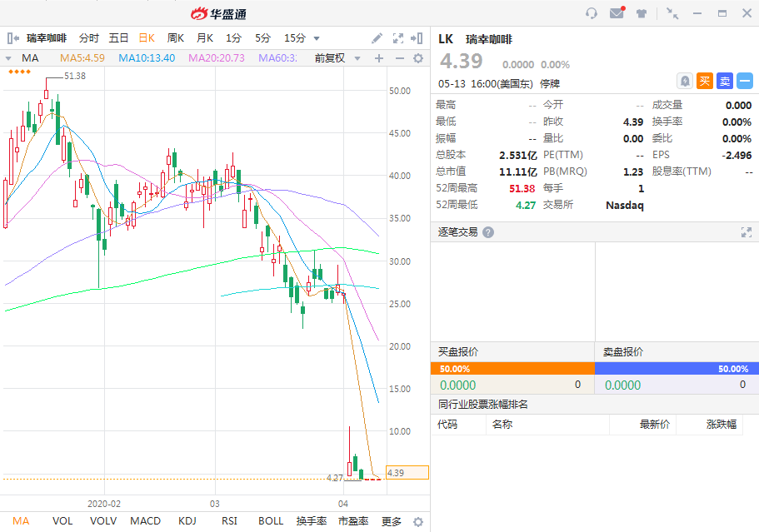This screenshot has height=532, width=759.
Task: Click the MA10:13.40 legend value
Action: coord(147,58)
